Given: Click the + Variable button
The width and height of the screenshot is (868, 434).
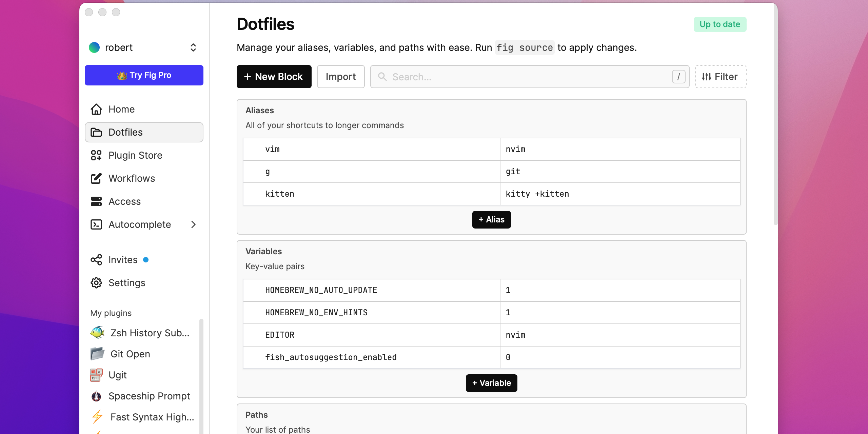Looking at the screenshot, I should [492, 382].
